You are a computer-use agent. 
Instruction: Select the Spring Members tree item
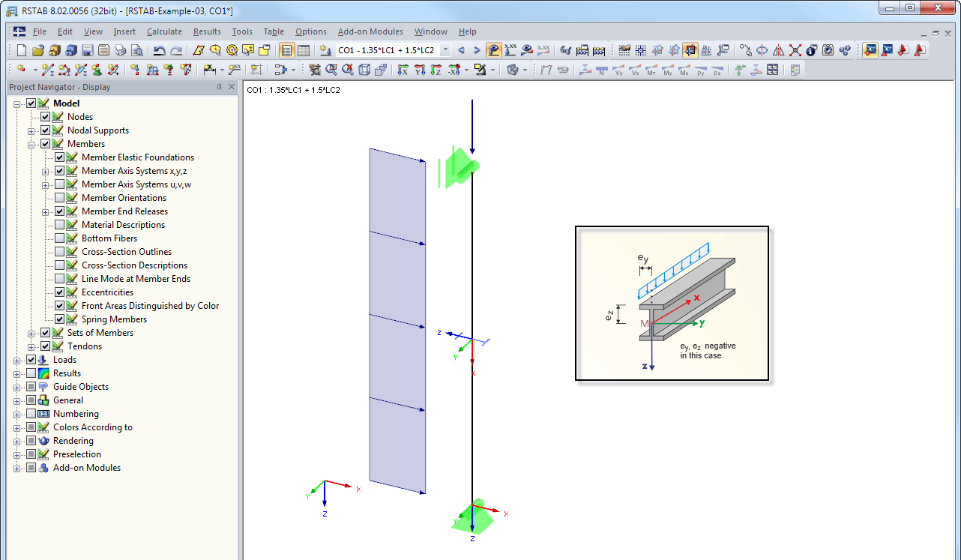click(114, 319)
